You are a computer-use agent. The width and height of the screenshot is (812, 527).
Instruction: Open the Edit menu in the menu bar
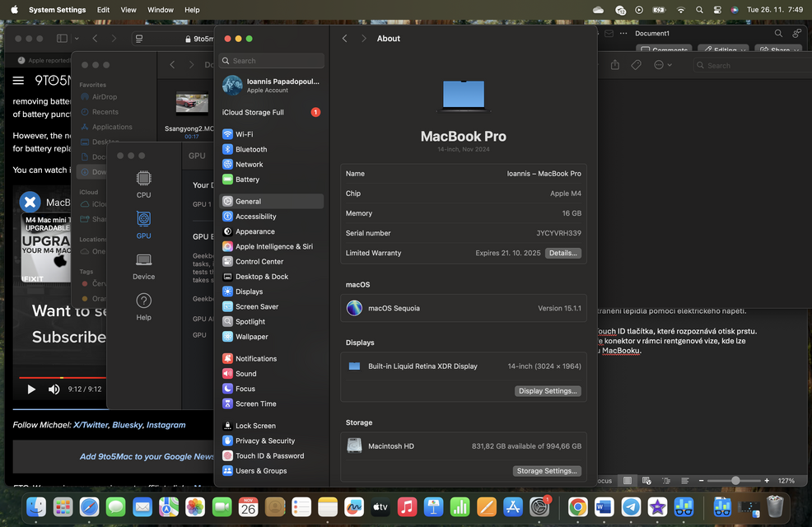[x=102, y=9]
